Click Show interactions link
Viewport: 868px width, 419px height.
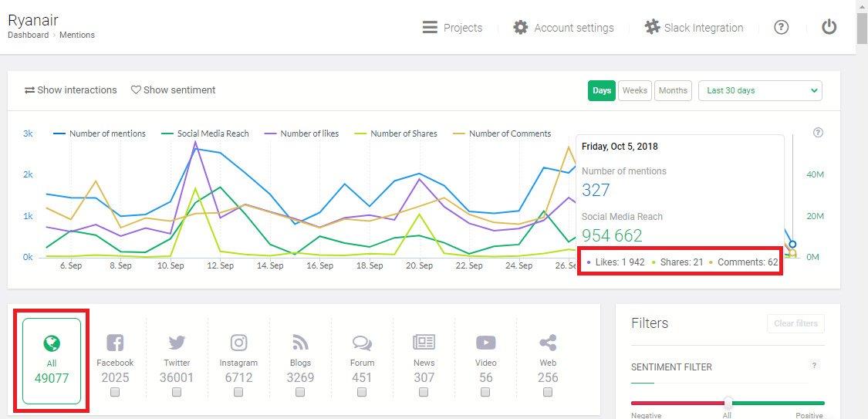pos(71,90)
